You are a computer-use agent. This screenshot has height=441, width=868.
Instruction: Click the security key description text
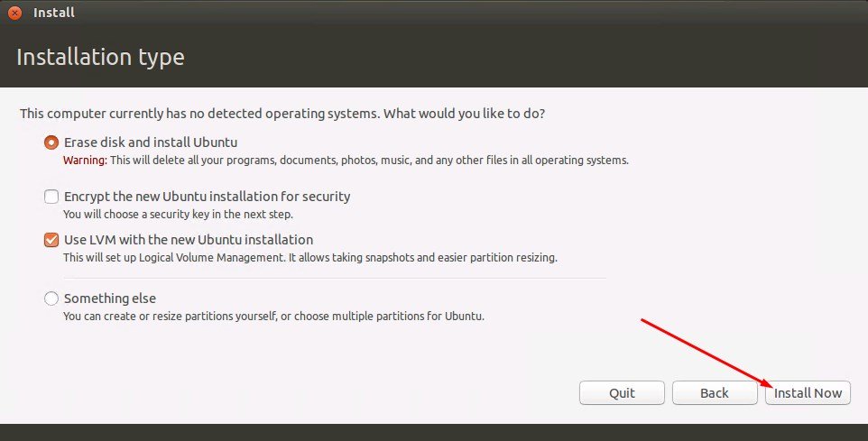click(x=178, y=215)
